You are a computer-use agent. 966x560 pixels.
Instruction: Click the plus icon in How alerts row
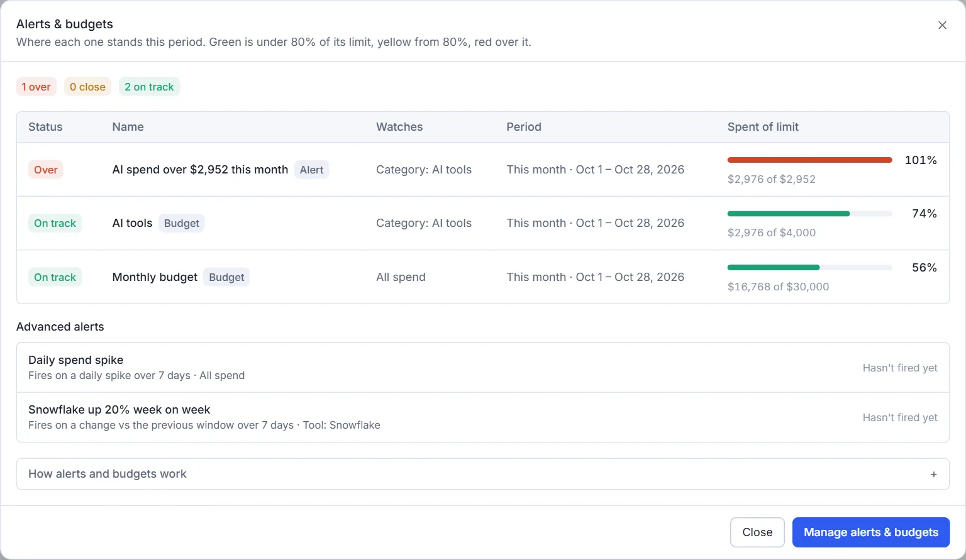(x=934, y=475)
